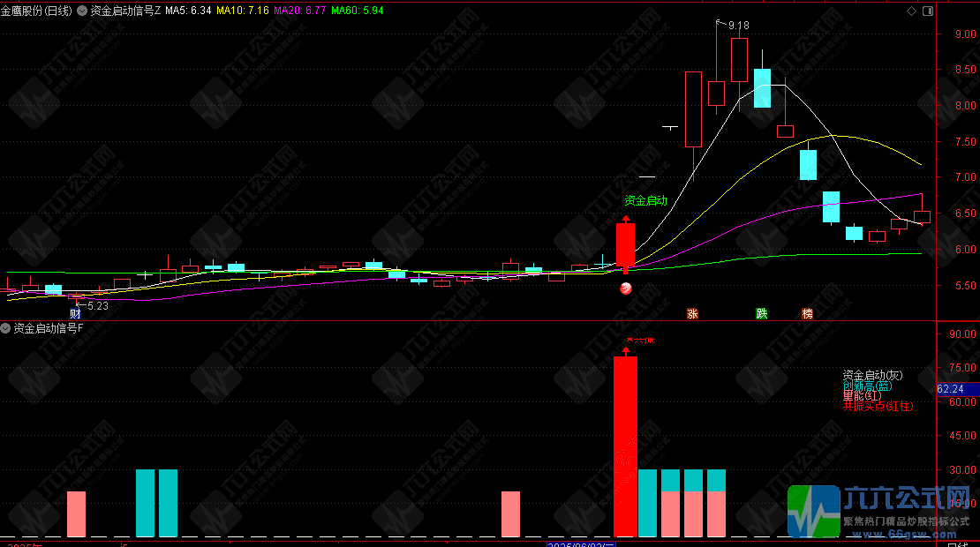This screenshot has width=980, height=547.
Task: Click the yellow MA10: 7.16 label
Action: coord(243,11)
